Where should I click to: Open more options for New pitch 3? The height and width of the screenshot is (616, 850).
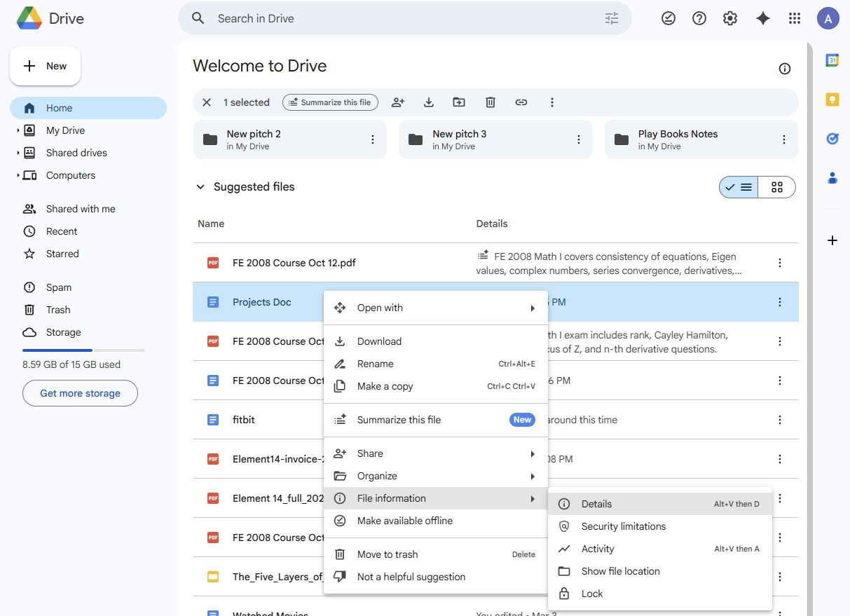coord(579,139)
